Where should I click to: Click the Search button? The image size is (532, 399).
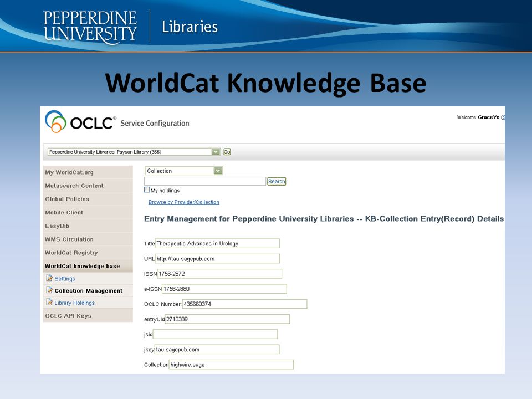(x=277, y=181)
